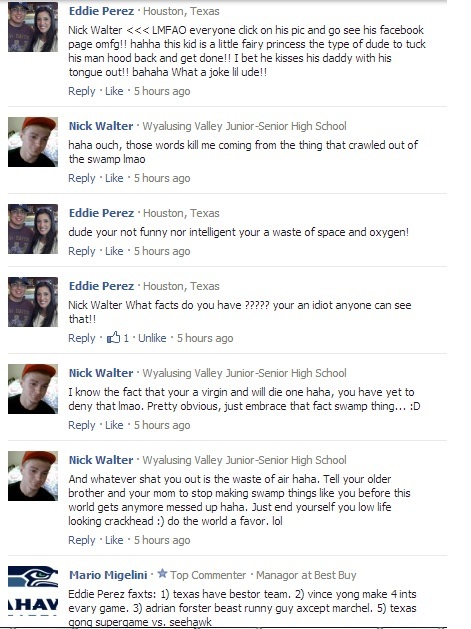This screenshot has height=629, width=471.
Task: Like Eddie Perez's first LMFAO comment
Action: pos(114,91)
